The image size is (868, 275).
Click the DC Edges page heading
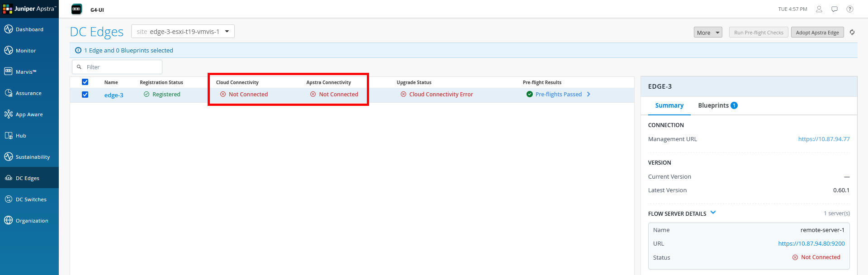[x=97, y=32]
